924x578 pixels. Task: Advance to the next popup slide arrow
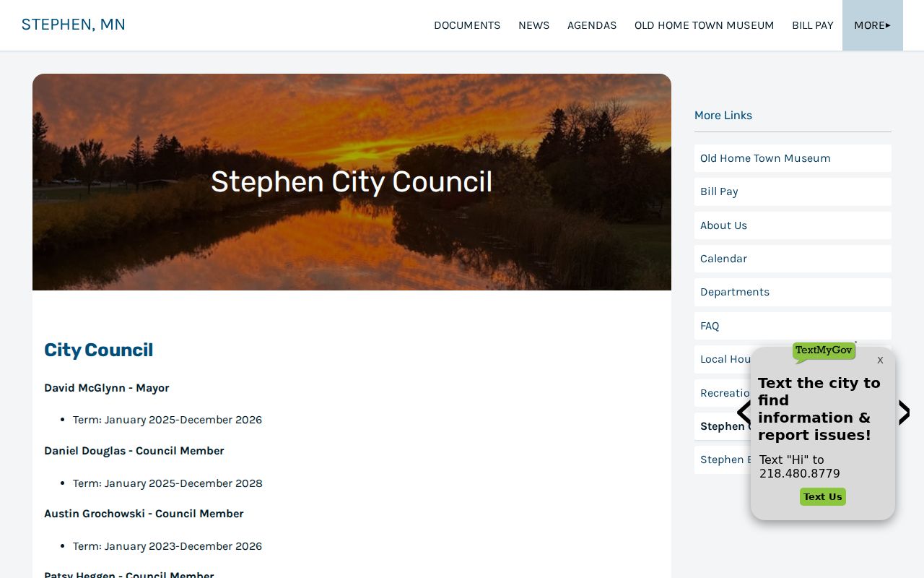click(904, 413)
